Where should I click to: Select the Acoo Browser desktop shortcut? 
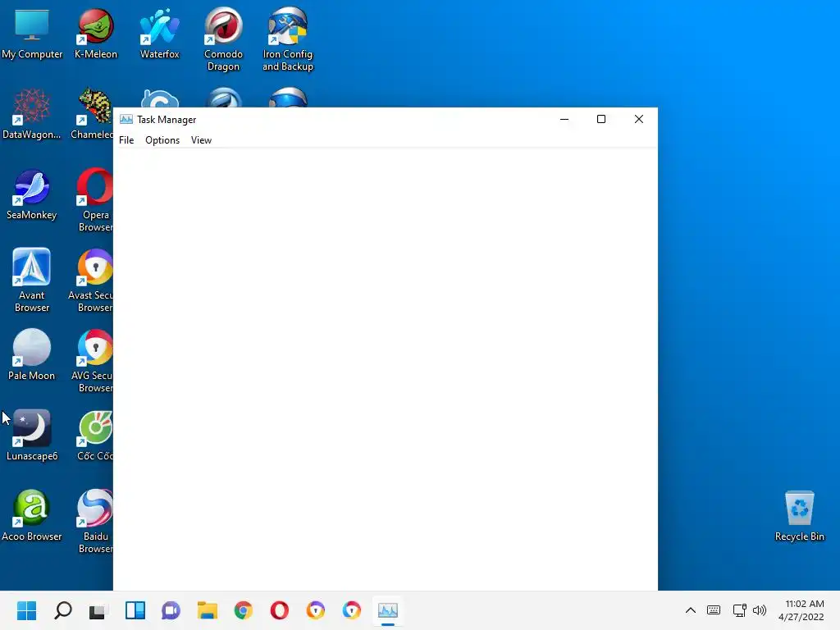32,515
